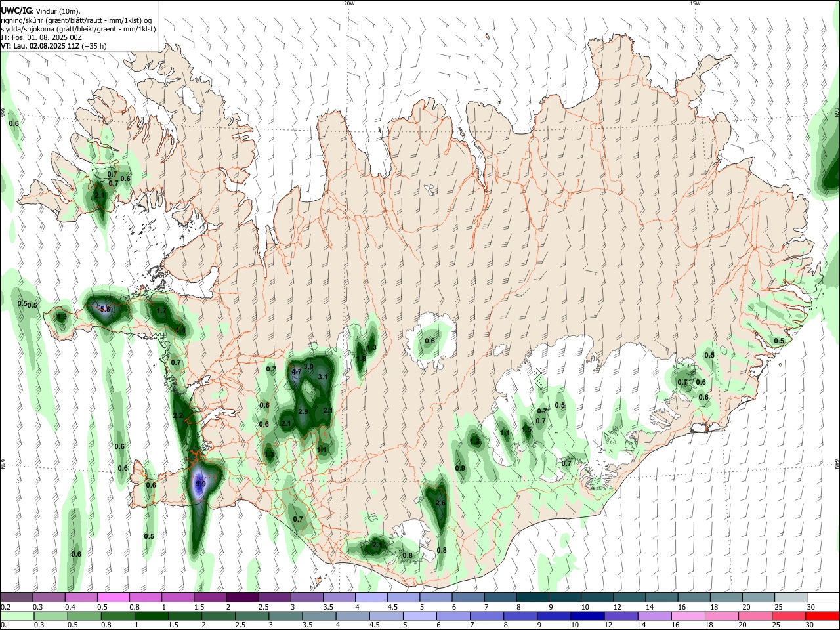
Task: Click the 20W longitude label
Action: [x=349, y=3]
